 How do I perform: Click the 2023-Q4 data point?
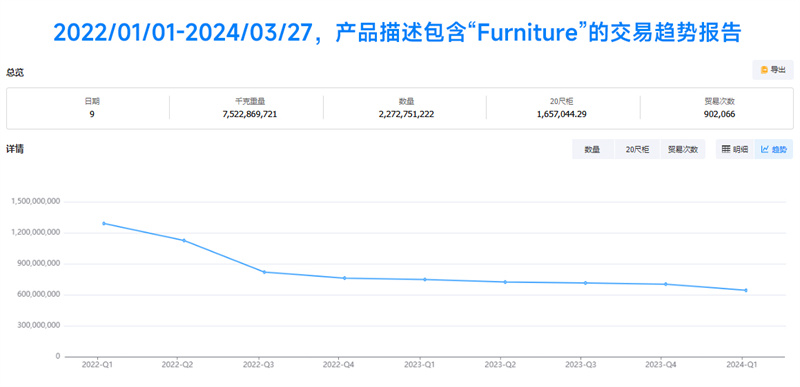pyautogui.click(x=666, y=284)
